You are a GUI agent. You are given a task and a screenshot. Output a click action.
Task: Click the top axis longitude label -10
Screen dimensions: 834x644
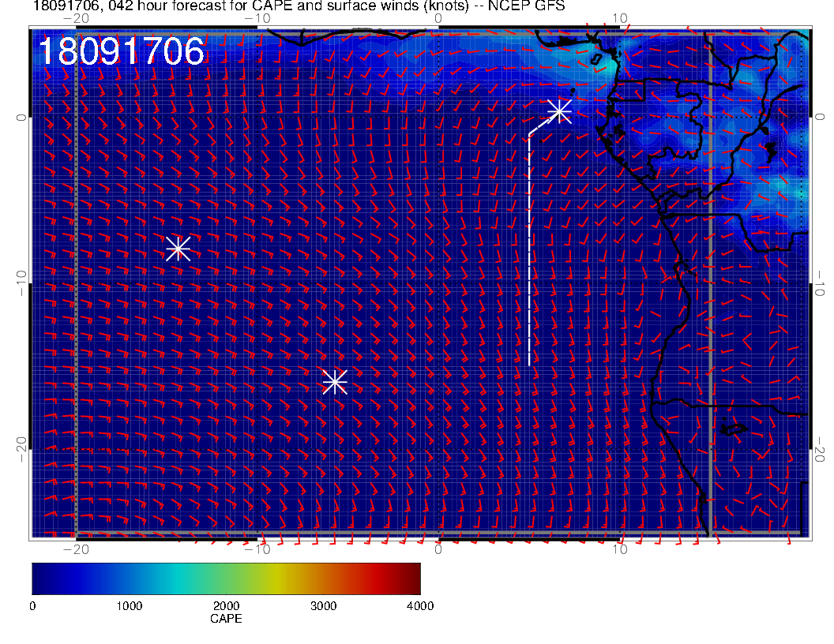257,19
